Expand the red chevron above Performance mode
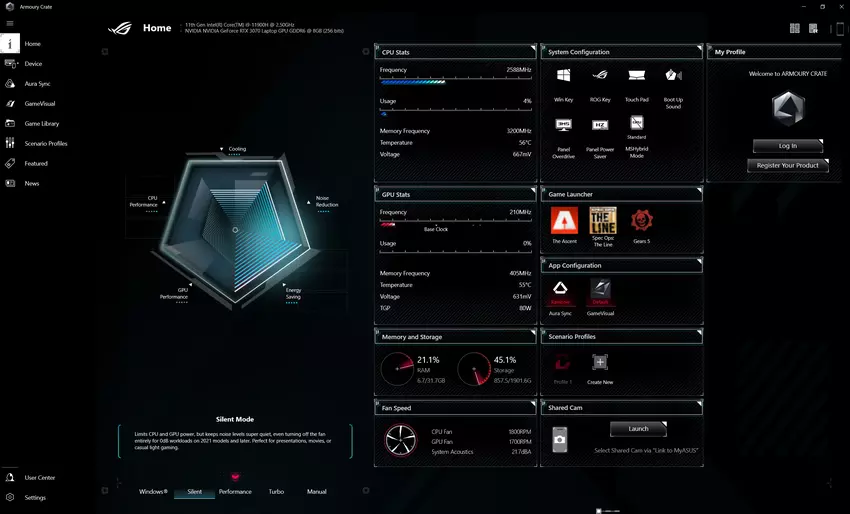850x514 pixels. 236,477
